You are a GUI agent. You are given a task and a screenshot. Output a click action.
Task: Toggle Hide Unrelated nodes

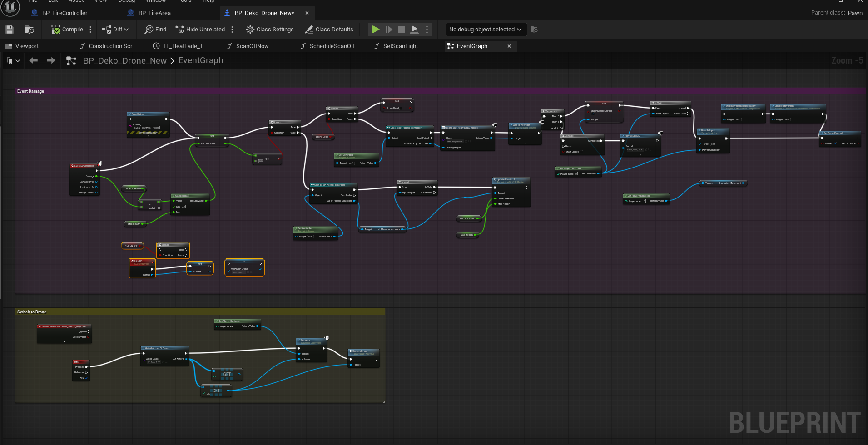[200, 30]
